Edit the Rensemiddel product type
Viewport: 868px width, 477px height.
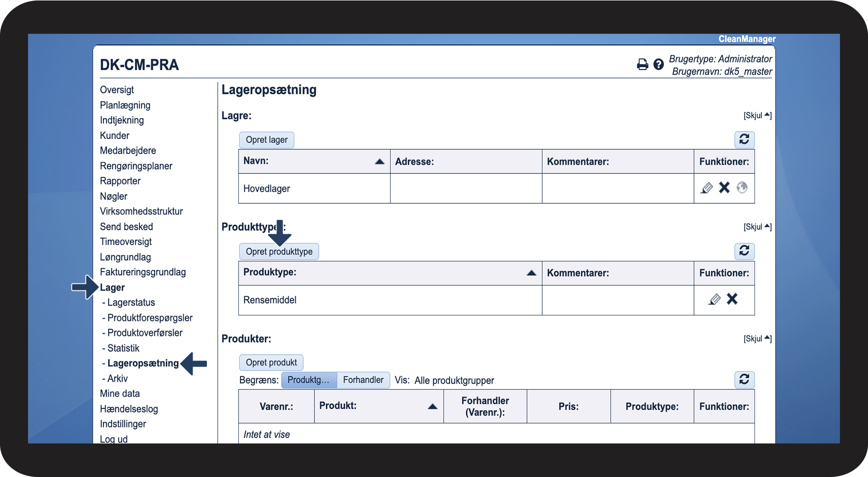click(x=714, y=299)
